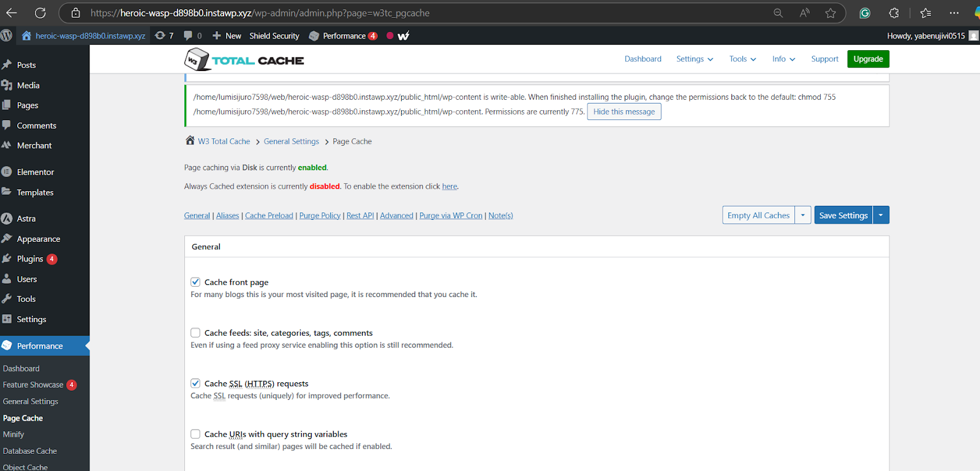
Task: Open Performance menu in admin bar
Action: click(343, 36)
